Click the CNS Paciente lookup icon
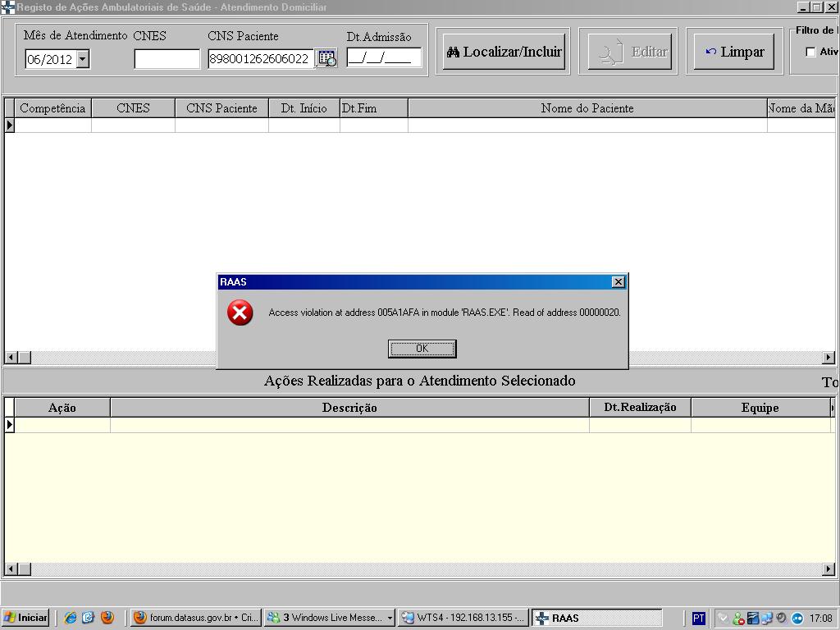 point(326,59)
